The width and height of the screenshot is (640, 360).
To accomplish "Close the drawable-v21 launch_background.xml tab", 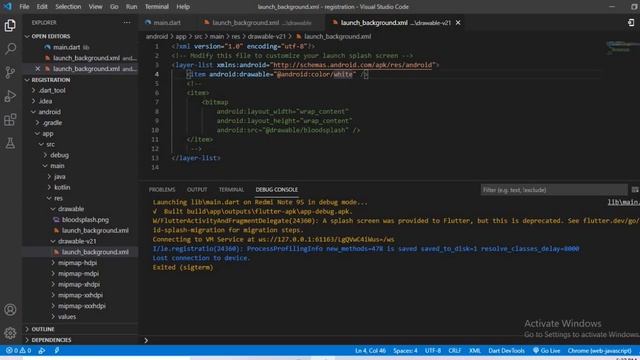I will click(458, 23).
